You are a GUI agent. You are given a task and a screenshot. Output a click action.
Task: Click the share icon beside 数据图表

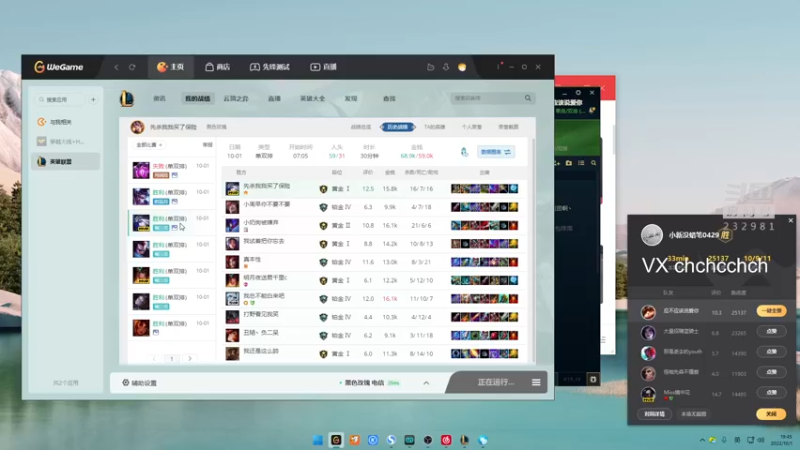click(464, 152)
